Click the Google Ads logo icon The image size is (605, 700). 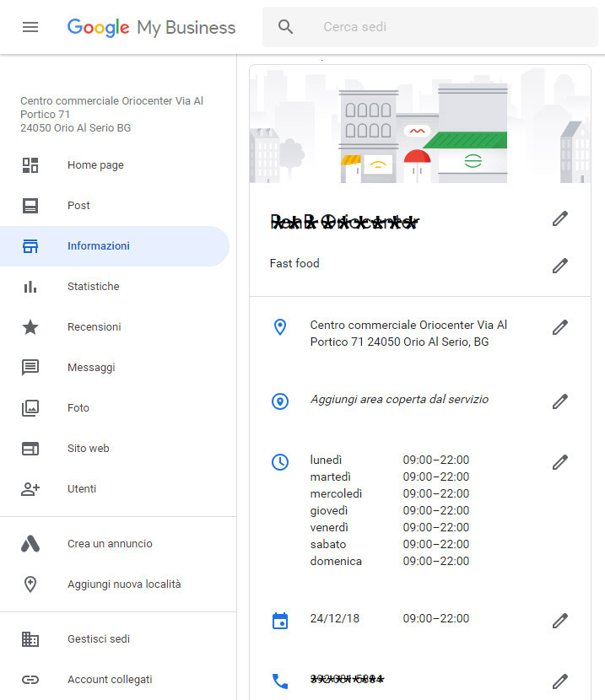tap(30, 544)
